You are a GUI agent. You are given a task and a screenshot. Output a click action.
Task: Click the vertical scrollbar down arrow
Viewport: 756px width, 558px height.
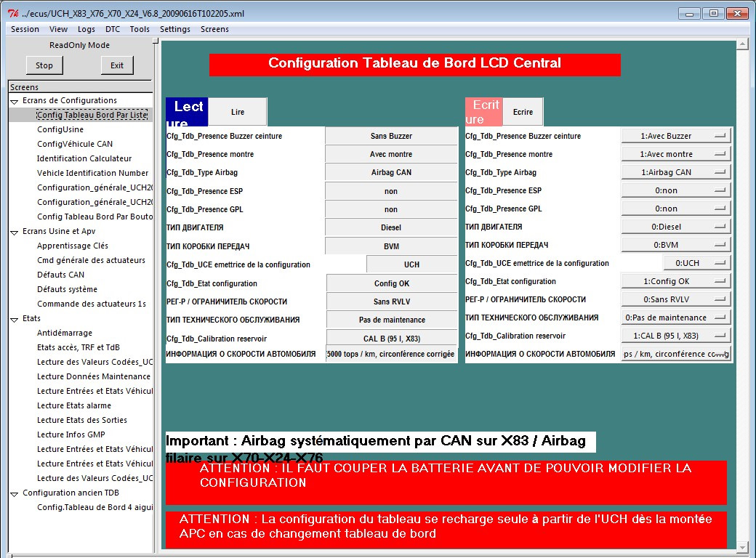[742, 548]
